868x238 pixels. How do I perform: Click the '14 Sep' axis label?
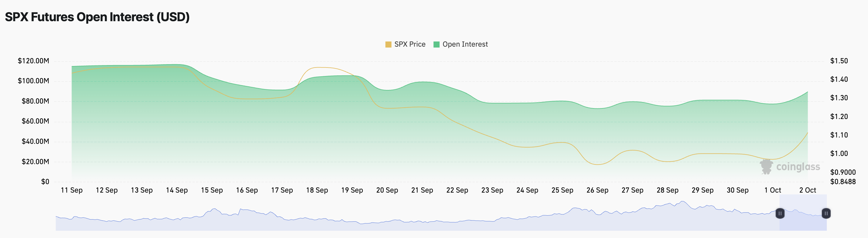(x=177, y=190)
